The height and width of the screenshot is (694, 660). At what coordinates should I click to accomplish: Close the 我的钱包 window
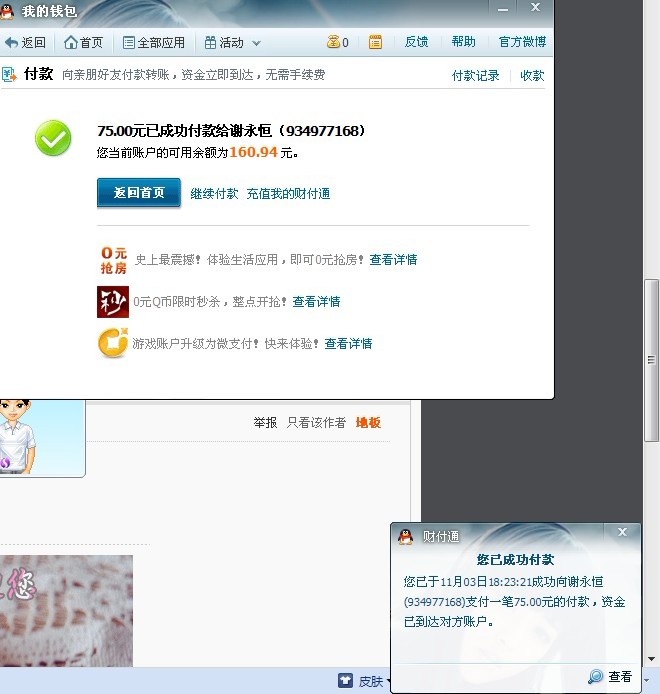535,8
